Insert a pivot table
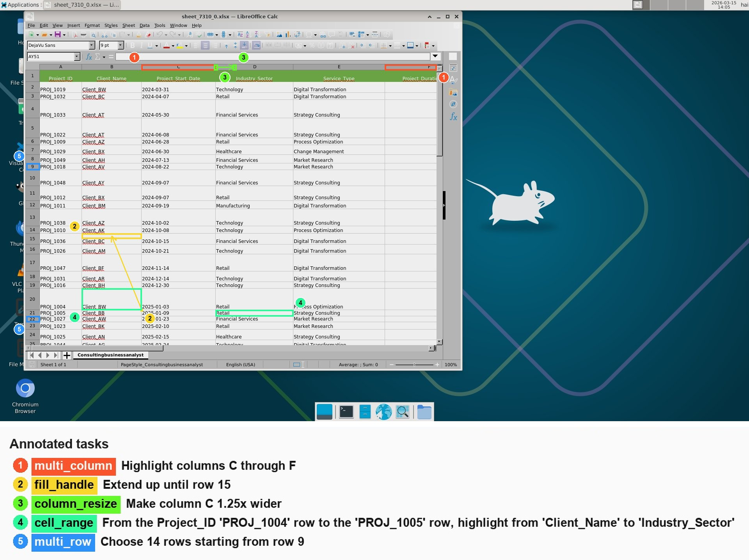This screenshot has width=749, height=560. tap(297, 35)
